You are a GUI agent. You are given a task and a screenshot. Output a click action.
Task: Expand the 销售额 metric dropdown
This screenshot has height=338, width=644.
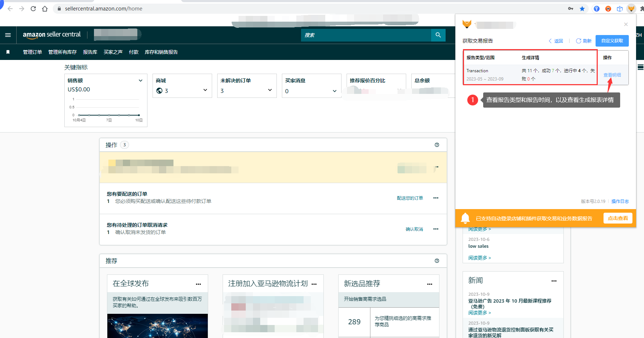[141, 81]
